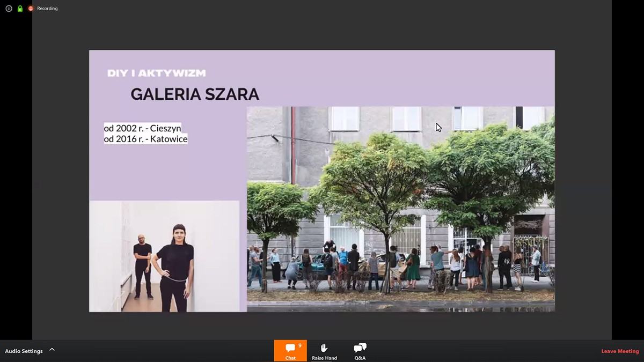
Task: Click the Raise Hand text label
Action: pos(324,358)
